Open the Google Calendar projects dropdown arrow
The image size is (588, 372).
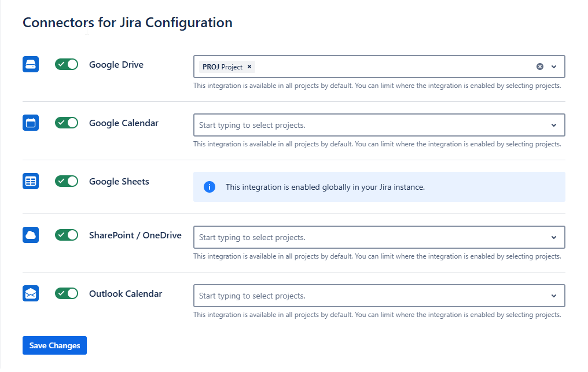tap(554, 125)
